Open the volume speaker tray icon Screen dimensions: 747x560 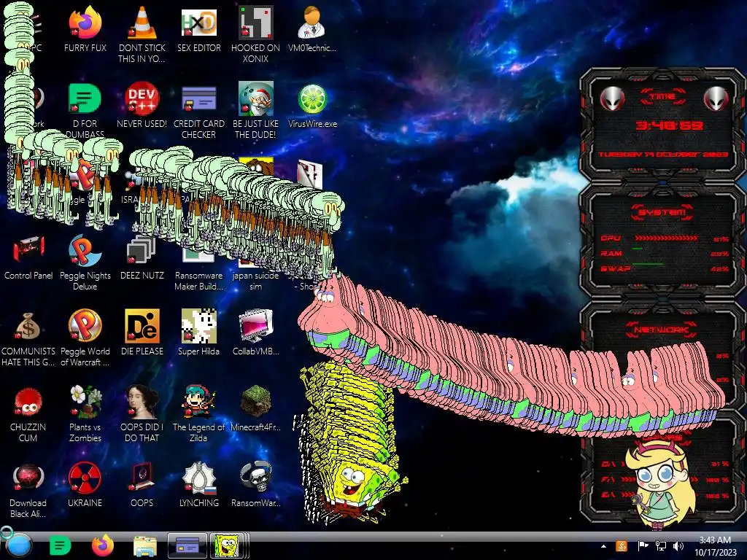point(678,546)
